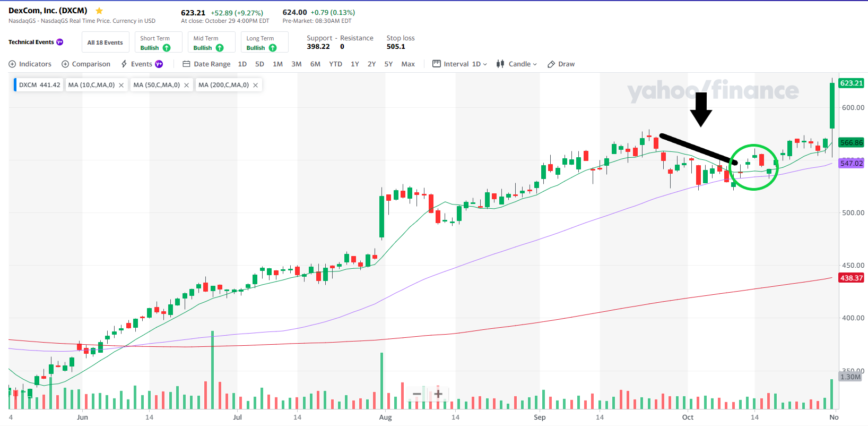Click the 398.22 support value
Image resolution: width=868 pixels, height=426 pixels.
318,47
